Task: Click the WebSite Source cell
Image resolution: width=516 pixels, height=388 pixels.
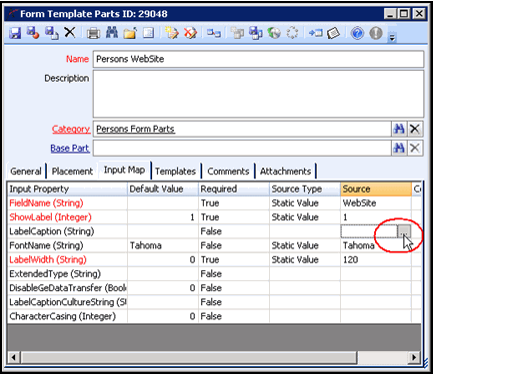Action: pyautogui.click(x=376, y=203)
